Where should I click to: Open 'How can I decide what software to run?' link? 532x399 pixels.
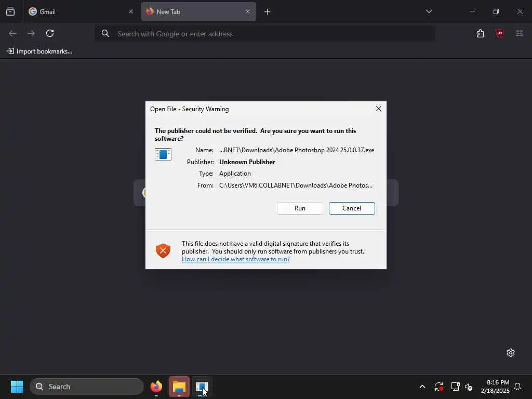click(236, 259)
